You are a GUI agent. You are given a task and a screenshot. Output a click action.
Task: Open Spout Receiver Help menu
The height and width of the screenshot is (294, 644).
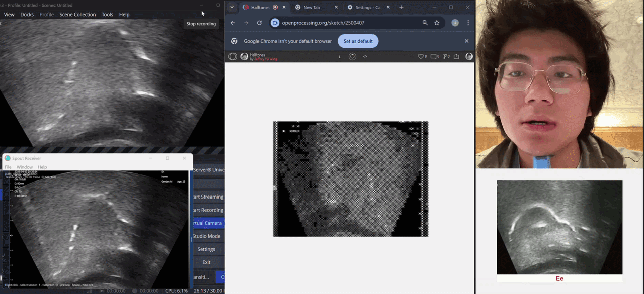[x=42, y=167]
